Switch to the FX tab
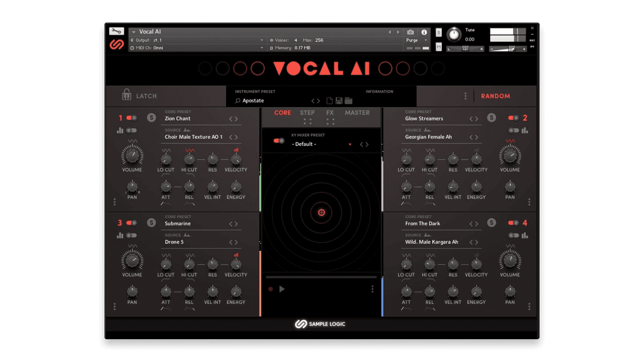The height and width of the screenshot is (362, 644). pos(330,113)
